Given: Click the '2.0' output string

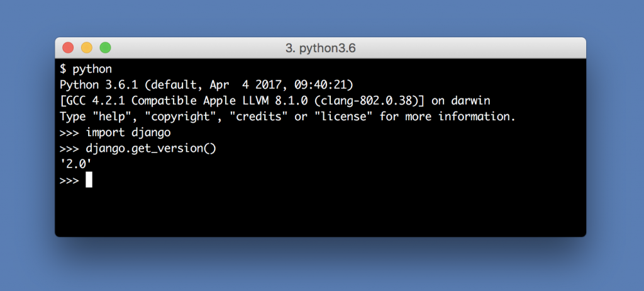Looking at the screenshot, I should click(x=75, y=164).
